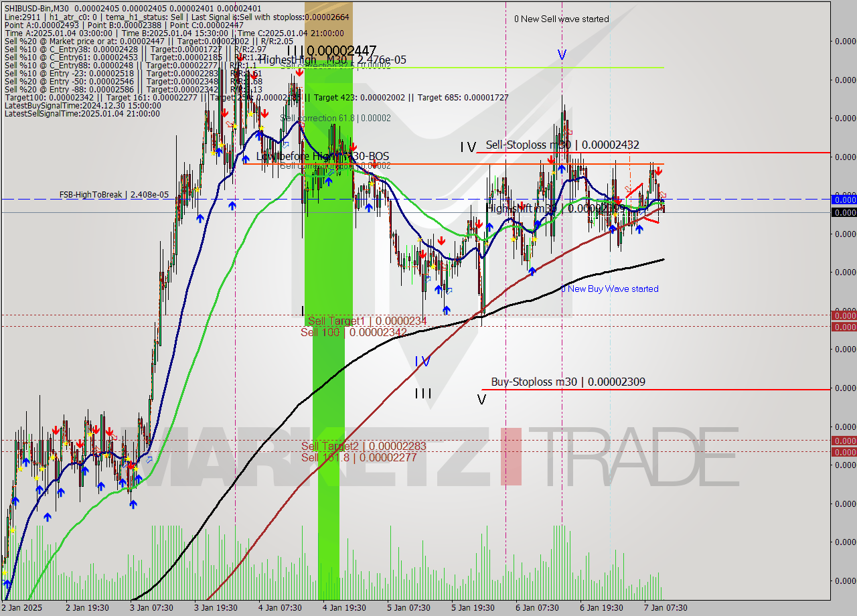This screenshot has width=857, height=616.
Task: Select 'Sell 100 | 0.00002342' label
Action: (x=354, y=332)
